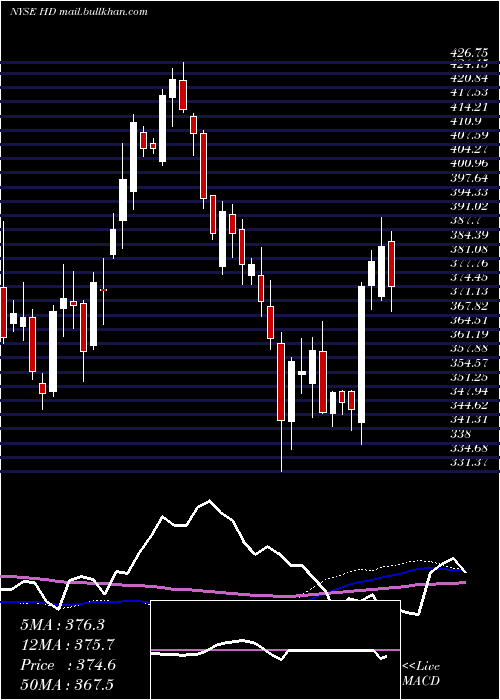Select the Price : 374.6 readout
The width and height of the screenshot is (500, 700).
(68, 665)
